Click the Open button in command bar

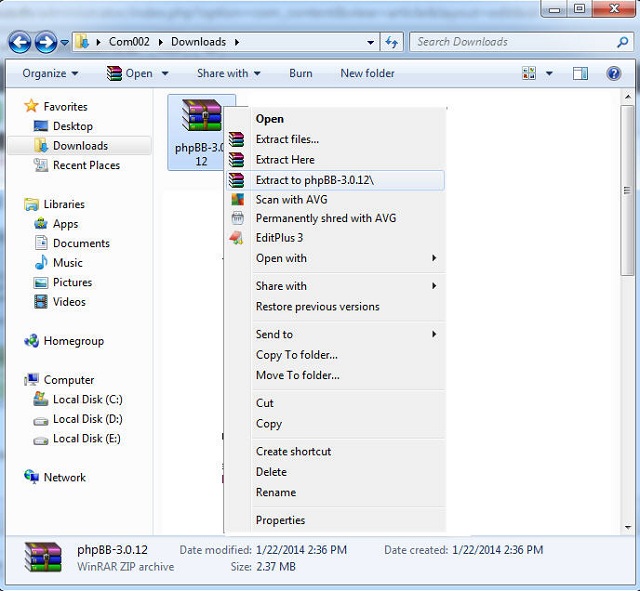pyautogui.click(x=129, y=73)
